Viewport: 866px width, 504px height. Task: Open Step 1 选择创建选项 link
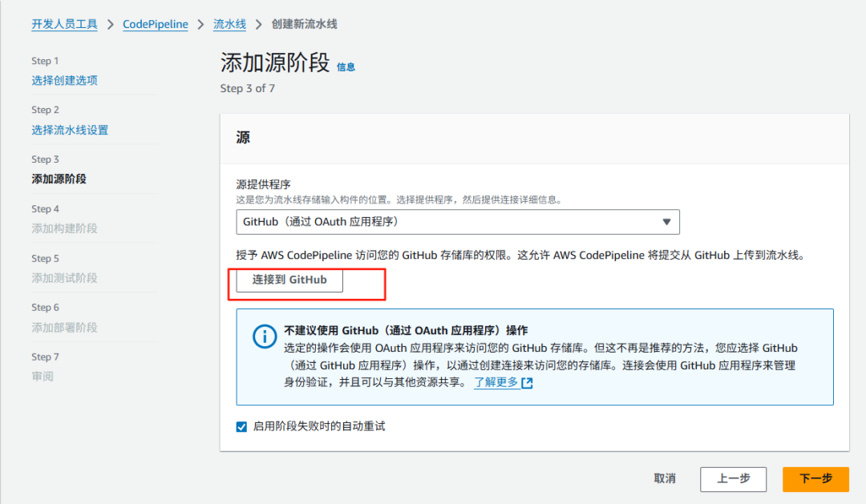click(65, 81)
